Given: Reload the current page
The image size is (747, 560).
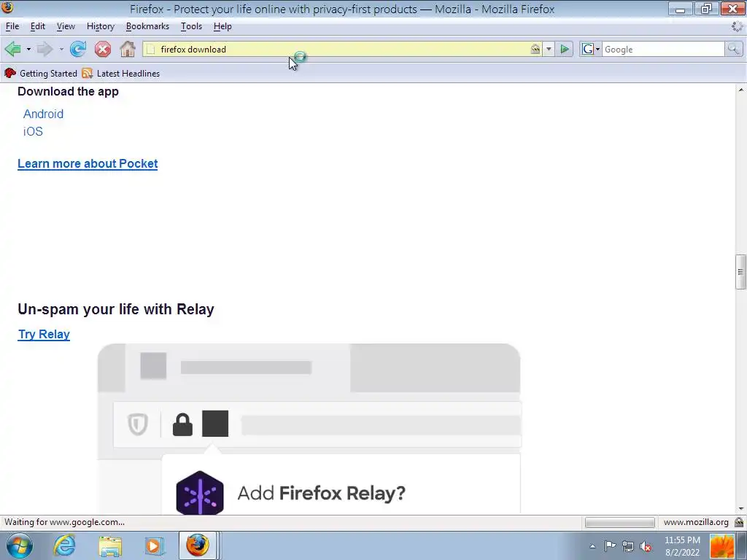Looking at the screenshot, I should click(x=78, y=49).
